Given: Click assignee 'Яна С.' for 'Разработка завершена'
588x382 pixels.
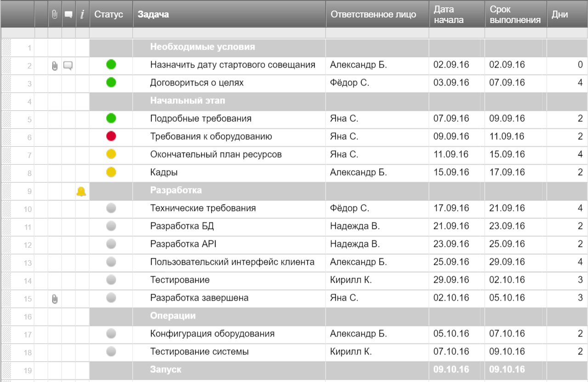Looking at the screenshot, I should (x=344, y=297).
